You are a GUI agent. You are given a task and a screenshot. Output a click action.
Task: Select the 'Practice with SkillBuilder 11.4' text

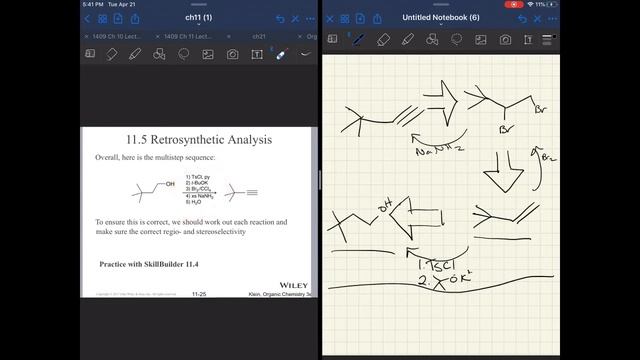tap(149, 264)
